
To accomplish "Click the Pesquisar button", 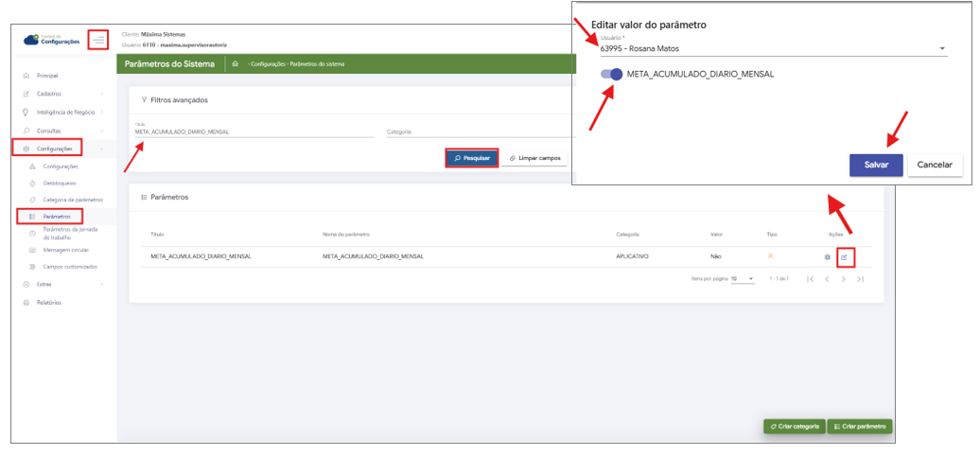I will tap(472, 158).
